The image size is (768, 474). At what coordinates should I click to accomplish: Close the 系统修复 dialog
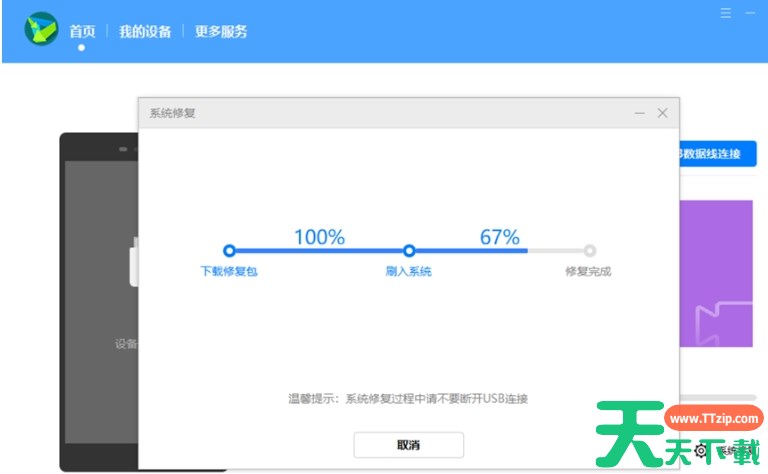(662, 114)
